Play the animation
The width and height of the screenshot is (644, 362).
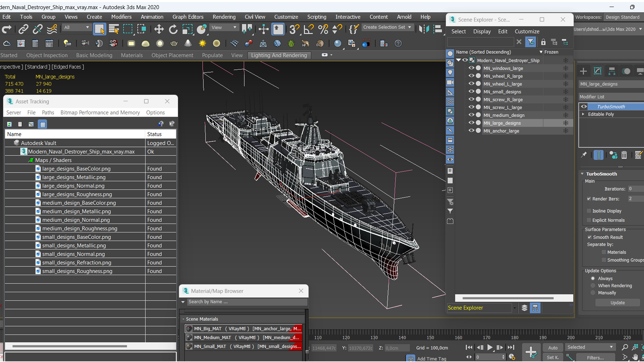(490, 348)
